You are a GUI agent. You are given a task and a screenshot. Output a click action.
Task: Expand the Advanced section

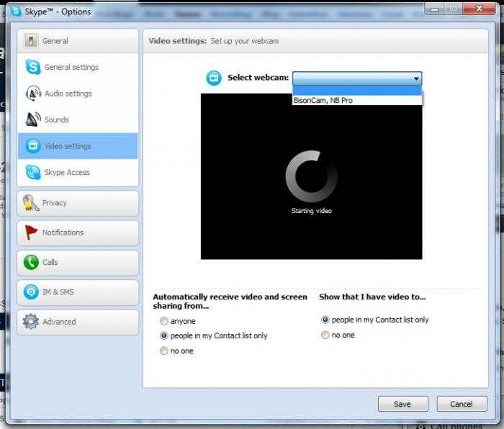78,322
